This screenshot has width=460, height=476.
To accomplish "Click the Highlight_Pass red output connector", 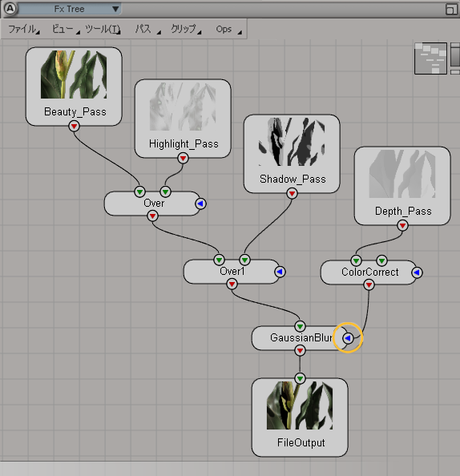I will point(183,158).
